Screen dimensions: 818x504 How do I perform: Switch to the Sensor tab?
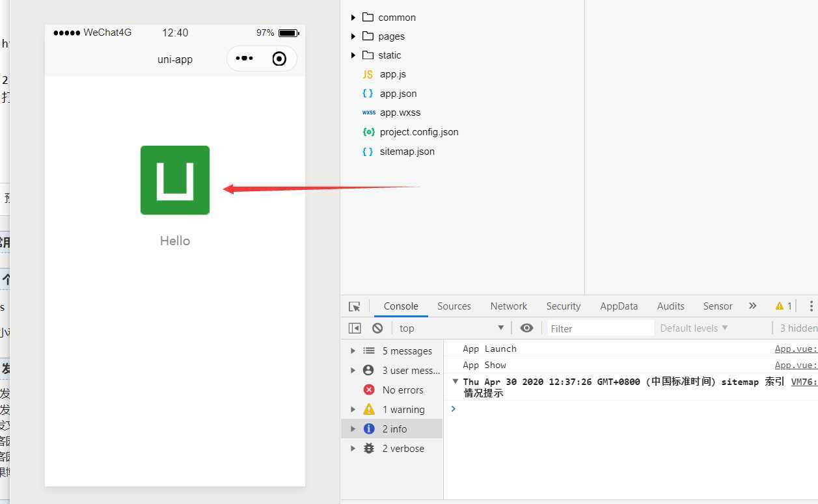click(718, 306)
